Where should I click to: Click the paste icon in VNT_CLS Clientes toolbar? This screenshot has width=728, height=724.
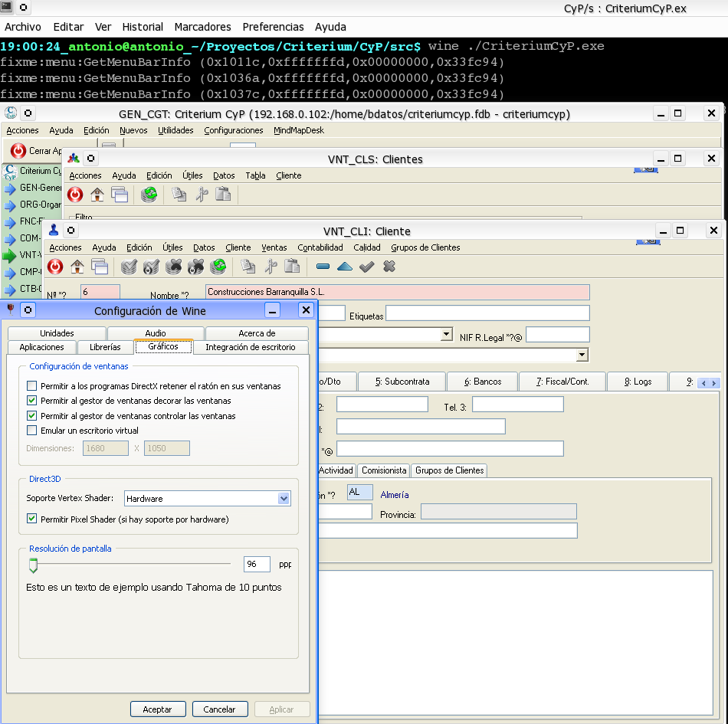pos(223,195)
